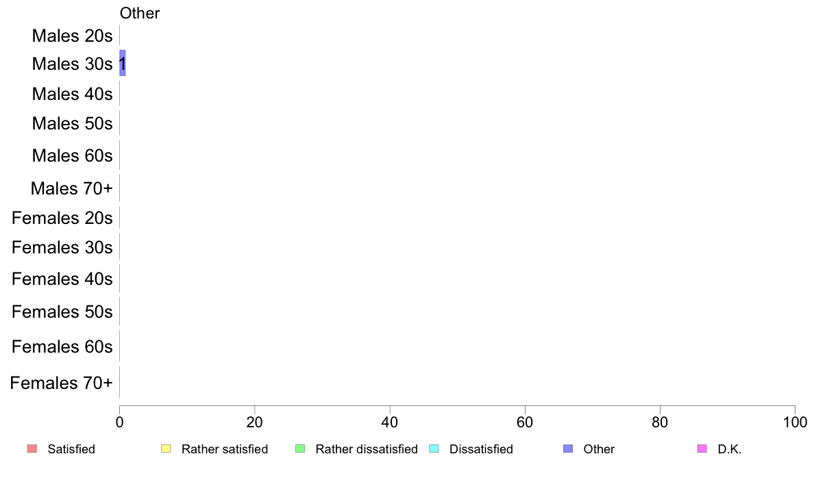Screen dimensions: 814x504
Task: Click the Females 50s row label
Action: (62, 312)
